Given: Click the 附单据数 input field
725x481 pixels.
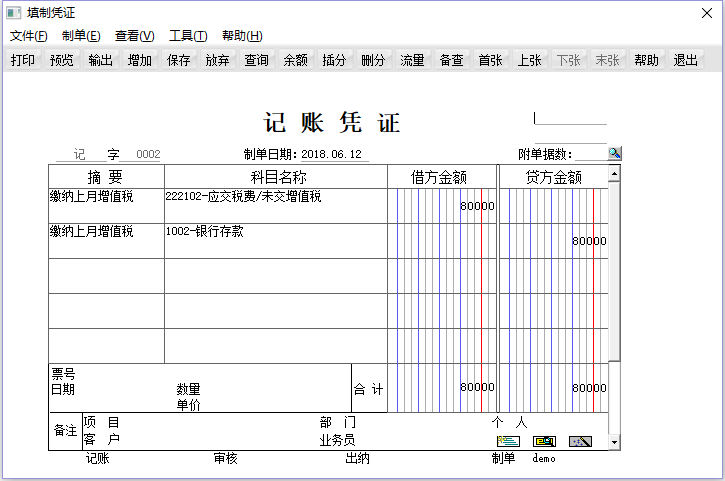Looking at the screenshot, I should click(x=590, y=154).
